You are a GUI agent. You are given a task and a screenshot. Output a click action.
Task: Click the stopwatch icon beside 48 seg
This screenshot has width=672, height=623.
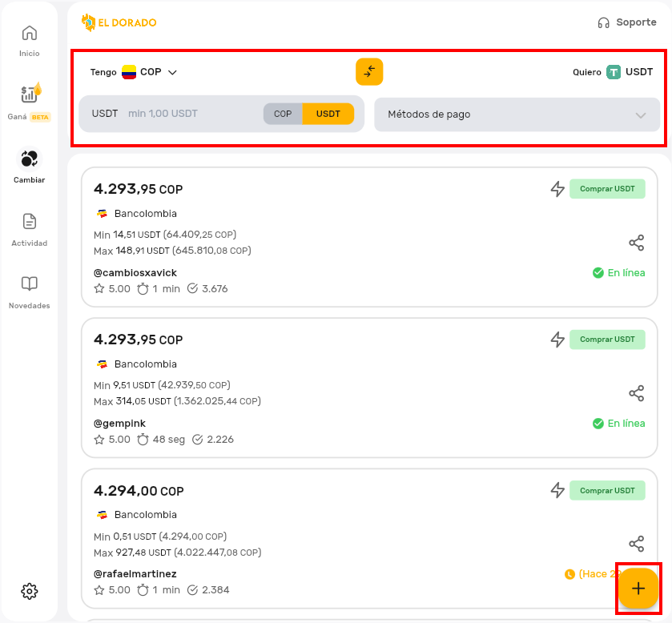click(143, 439)
